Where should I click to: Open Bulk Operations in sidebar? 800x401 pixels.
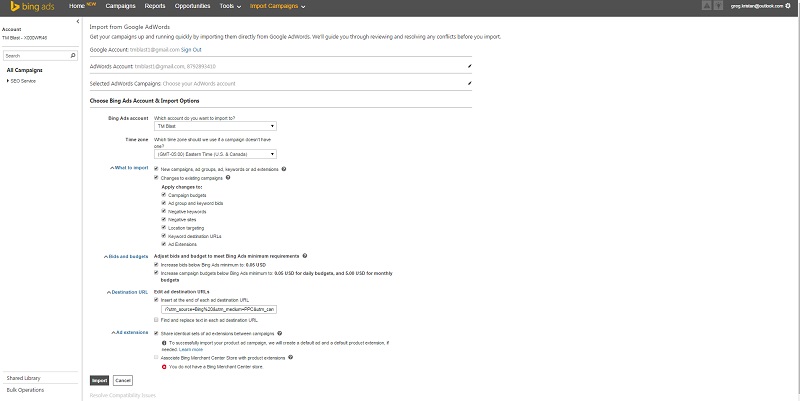coord(25,390)
